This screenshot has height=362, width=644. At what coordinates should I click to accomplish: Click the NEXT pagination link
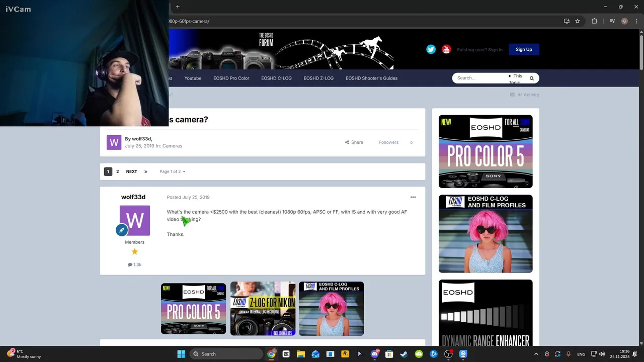(x=131, y=171)
